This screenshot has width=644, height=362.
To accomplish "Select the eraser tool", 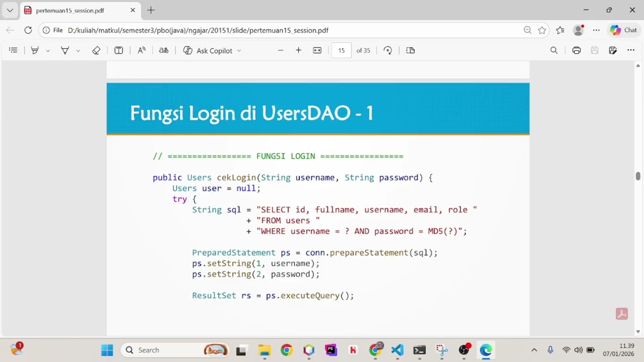I will (96, 50).
